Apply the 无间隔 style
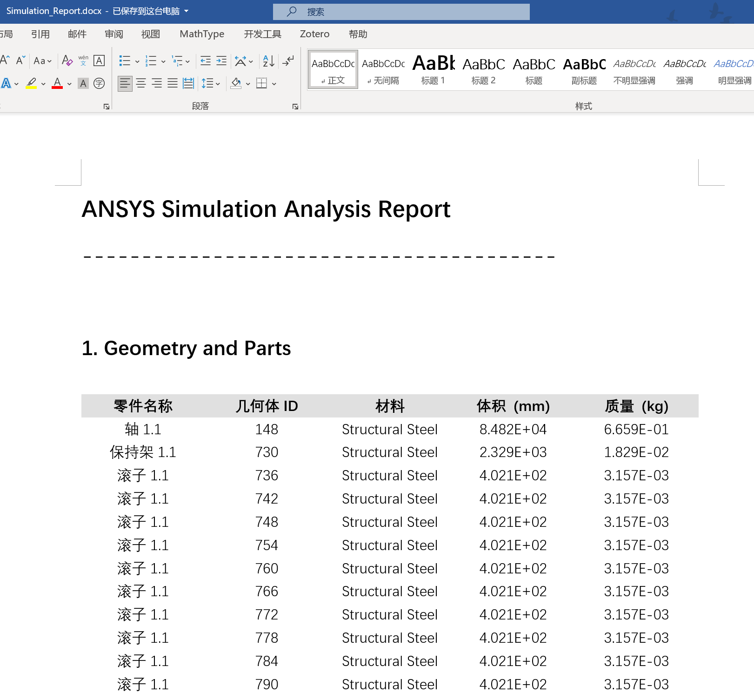The height and width of the screenshot is (700, 754). [383, 70]
